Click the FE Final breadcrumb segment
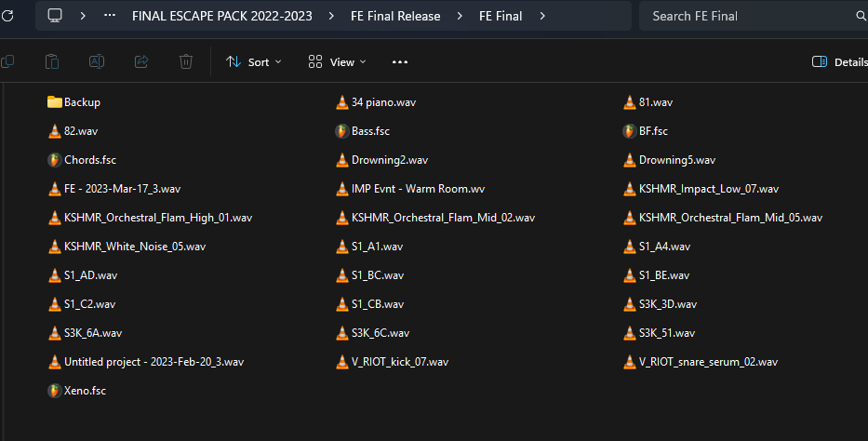Image resolution: width=868 pixels, height=441 pixels. tap(501, 16)
